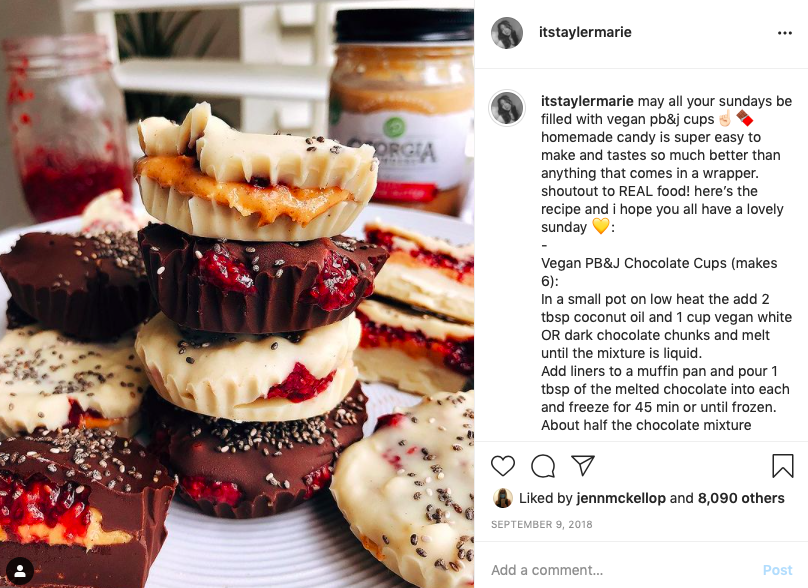808x588 pixels.
Task: Open comments via the speech bubble icon
Action: [x=543, y=466]
